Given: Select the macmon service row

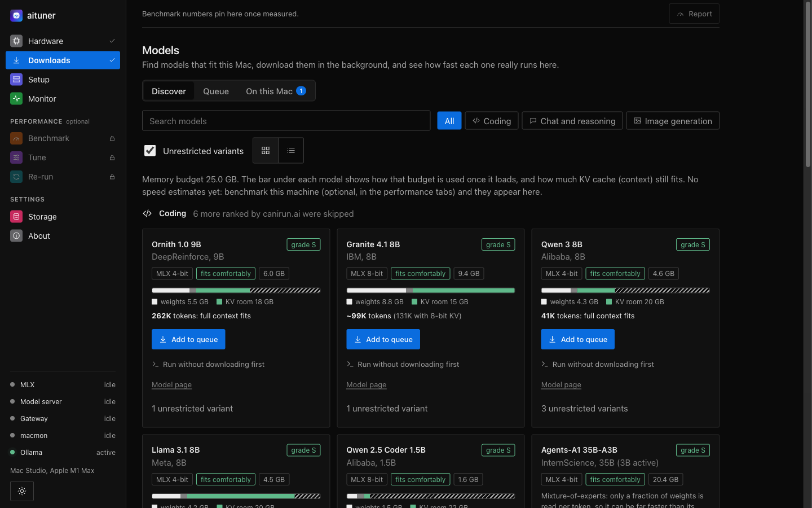Looking at the screenshot, I should tap(63, 436).
